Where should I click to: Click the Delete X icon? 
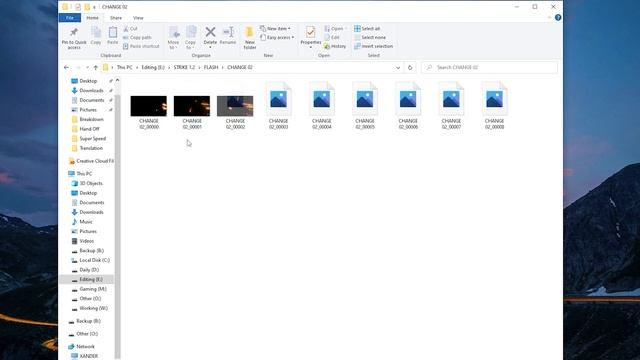pos(210,32)
